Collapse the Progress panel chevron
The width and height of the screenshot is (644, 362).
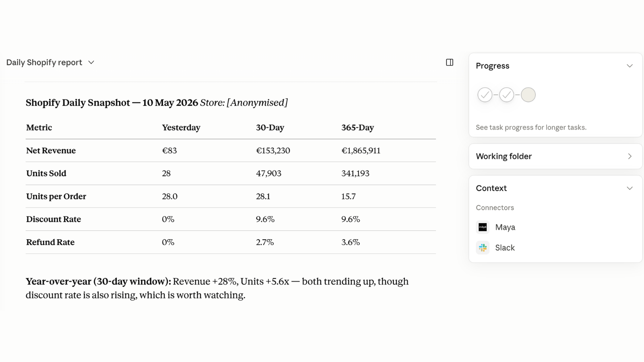[630, 66]
